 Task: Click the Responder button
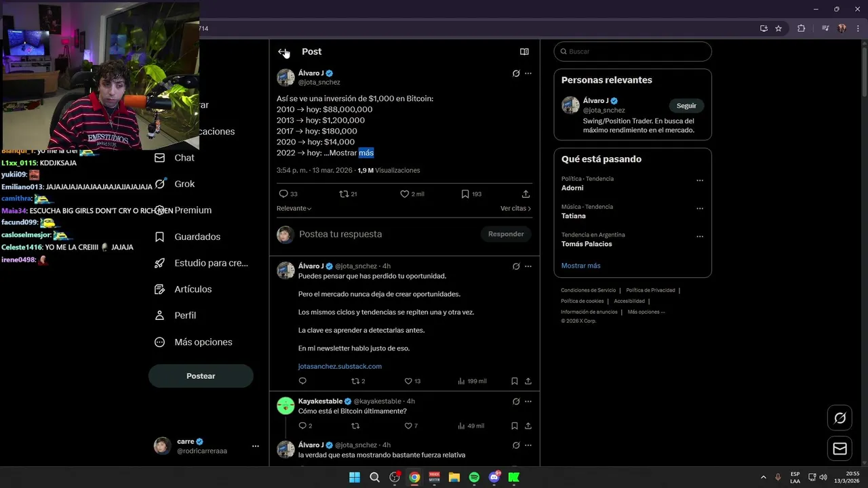pyautogui.click(x=506, y=234)
